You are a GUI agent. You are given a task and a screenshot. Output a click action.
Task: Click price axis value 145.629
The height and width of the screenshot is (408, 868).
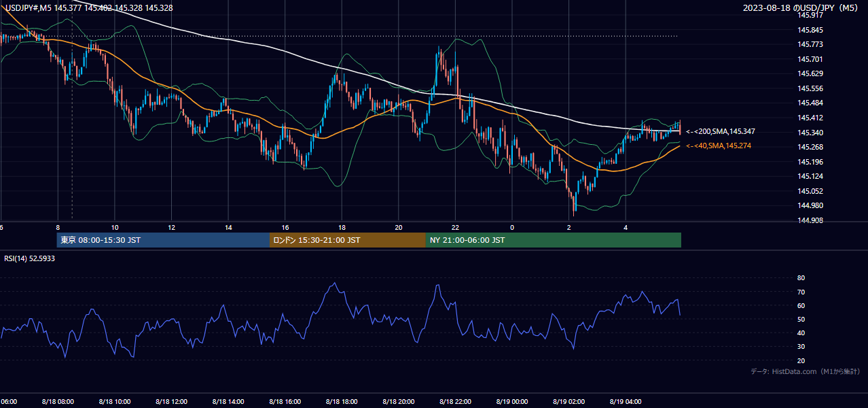coord(810,73)
